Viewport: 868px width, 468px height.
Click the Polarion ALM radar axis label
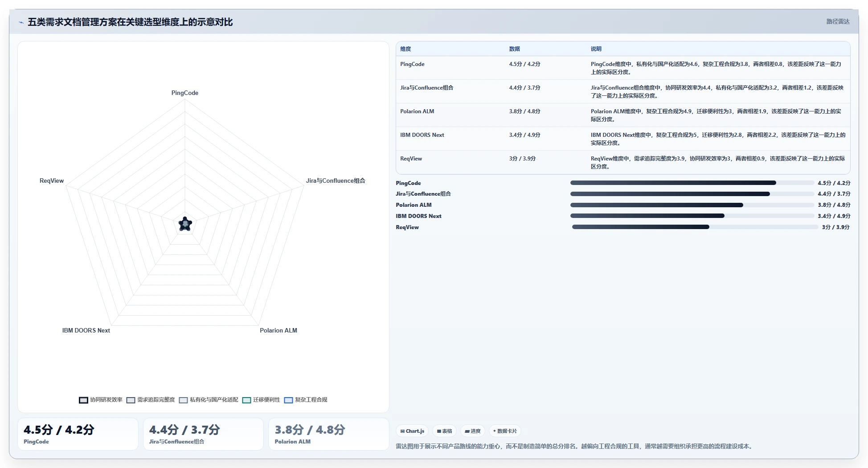278,330
